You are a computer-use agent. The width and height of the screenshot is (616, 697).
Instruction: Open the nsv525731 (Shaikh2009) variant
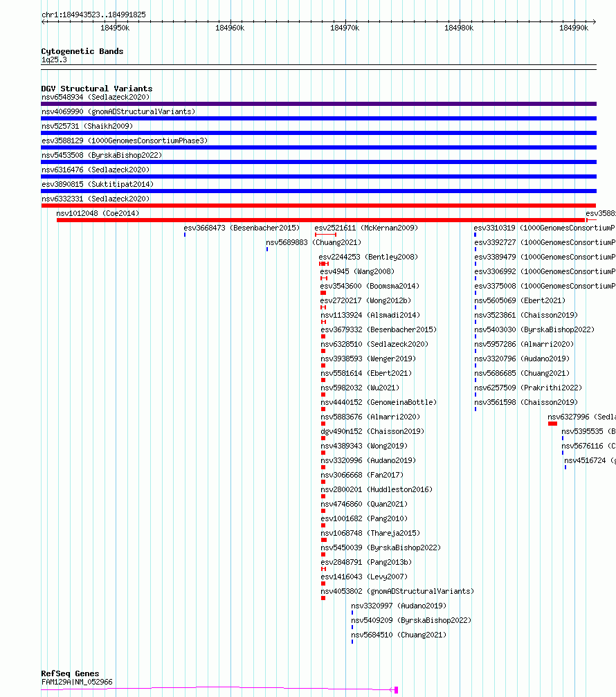[87, 126]
